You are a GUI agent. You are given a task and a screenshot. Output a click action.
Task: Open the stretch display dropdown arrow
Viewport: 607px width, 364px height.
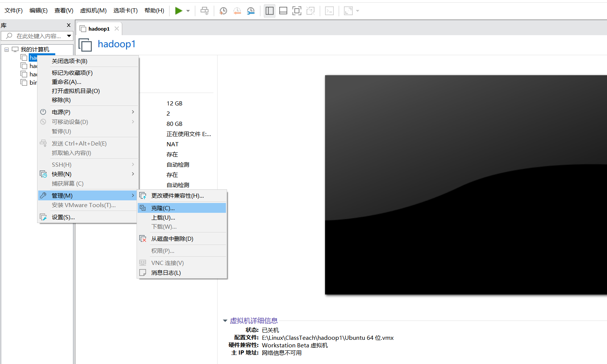[x=358, y=11]
